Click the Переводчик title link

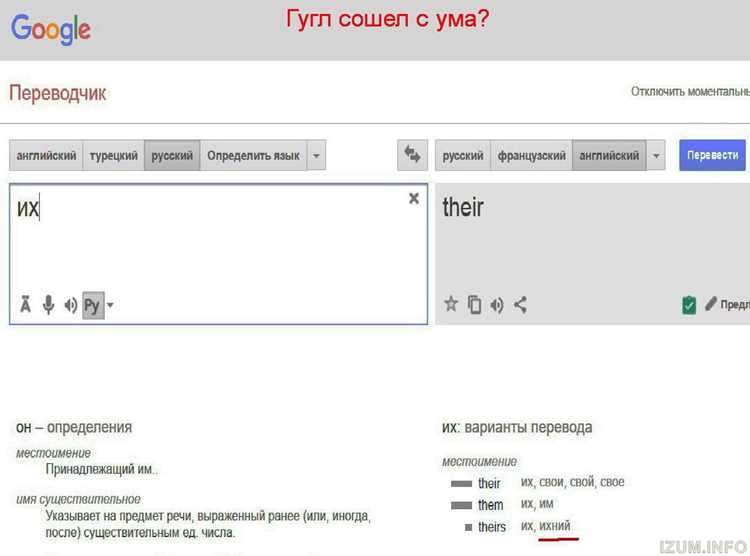(58, 92)
